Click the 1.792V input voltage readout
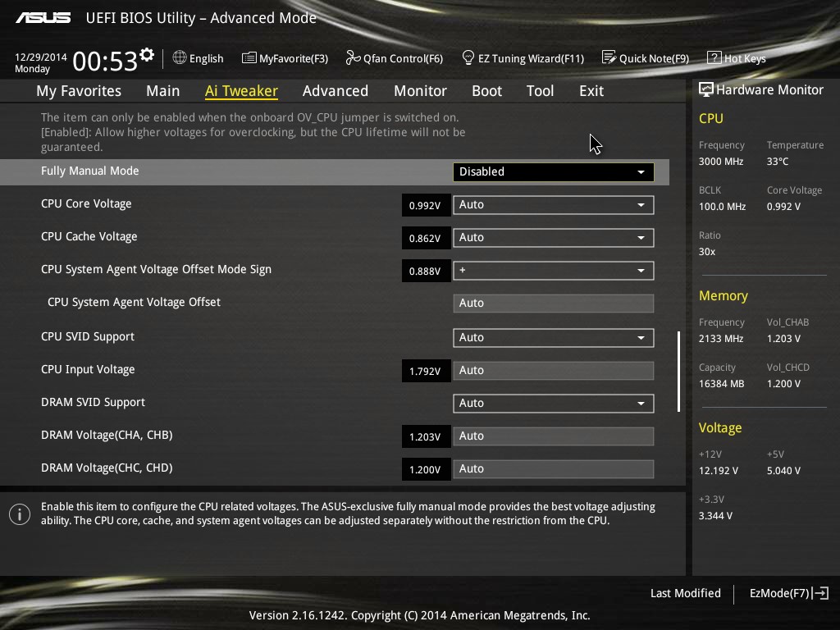The width and height of the screenshot is (840, 630). click(x=426, y=371)
